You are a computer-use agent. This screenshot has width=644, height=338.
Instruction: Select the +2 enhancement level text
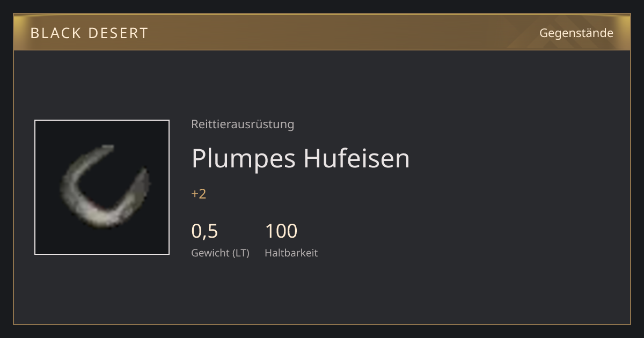tap(199, 194)
